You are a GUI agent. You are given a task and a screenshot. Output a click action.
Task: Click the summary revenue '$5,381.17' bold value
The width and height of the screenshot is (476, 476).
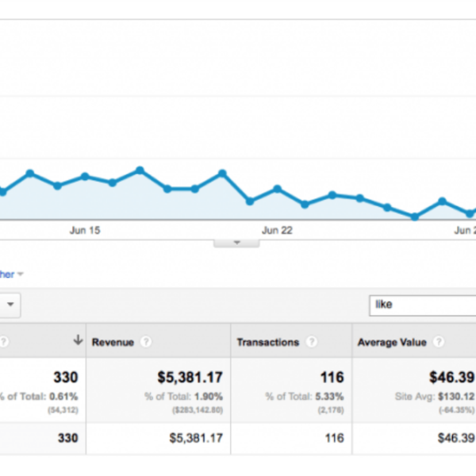pyautogui.click(x=190, y=378)
